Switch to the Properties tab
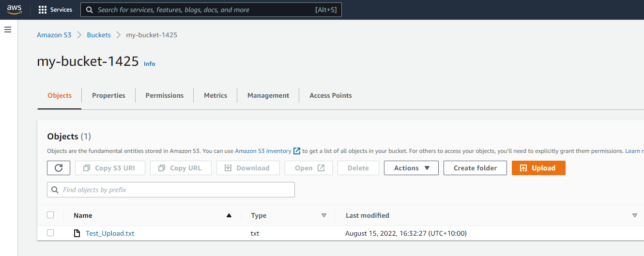This screenshot has width=644, height=256. pos(108,95)
